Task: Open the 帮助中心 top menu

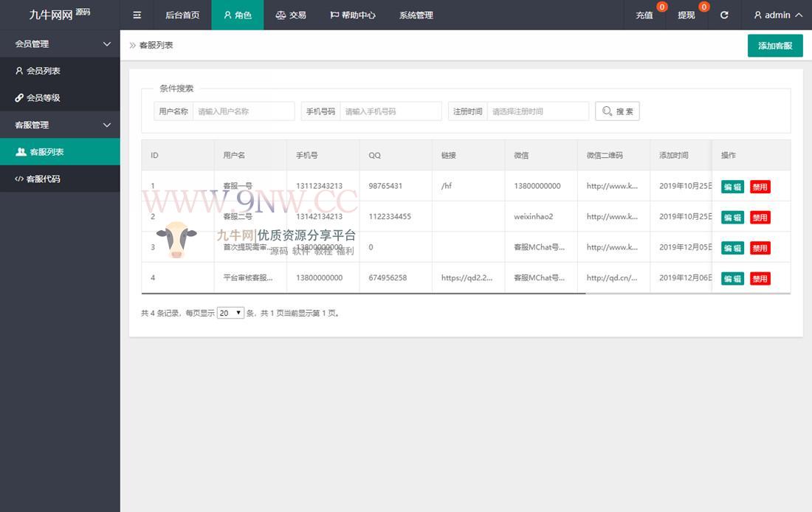Action: click(353, 15)
